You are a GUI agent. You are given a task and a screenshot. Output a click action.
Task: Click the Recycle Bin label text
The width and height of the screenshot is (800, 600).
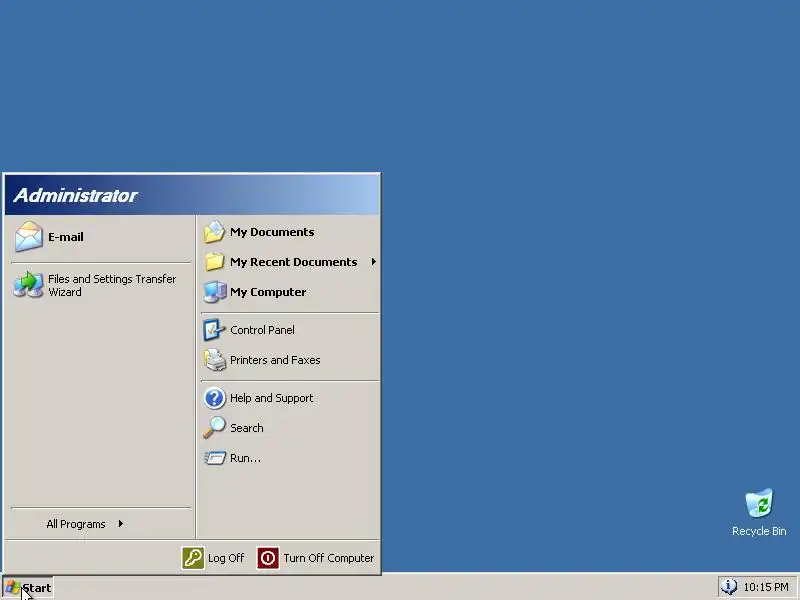coord(759,531)
